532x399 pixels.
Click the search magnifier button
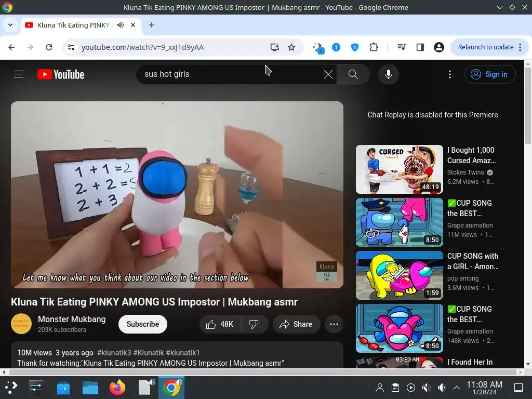click(x=353, y=74)
